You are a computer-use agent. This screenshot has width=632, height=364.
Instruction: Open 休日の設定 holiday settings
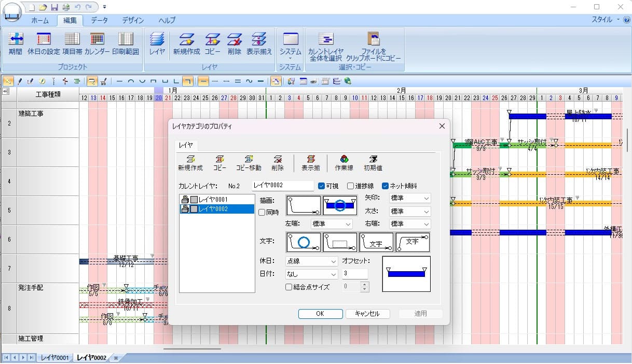tap(44, 44)
